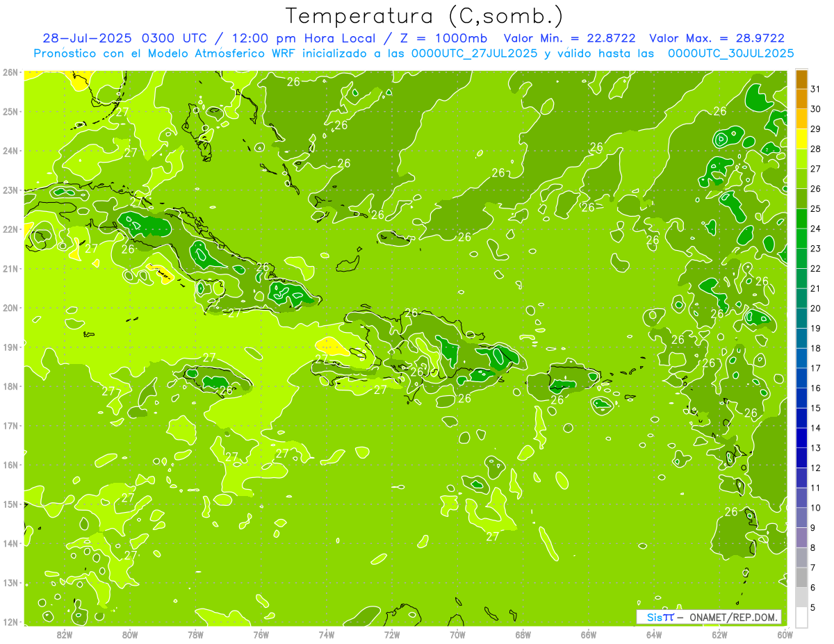This screenshot has width=834, height=644.
Task: Click the grey swatch between 6 and 7
Action: pyautogui.click(x=802, y=577)
